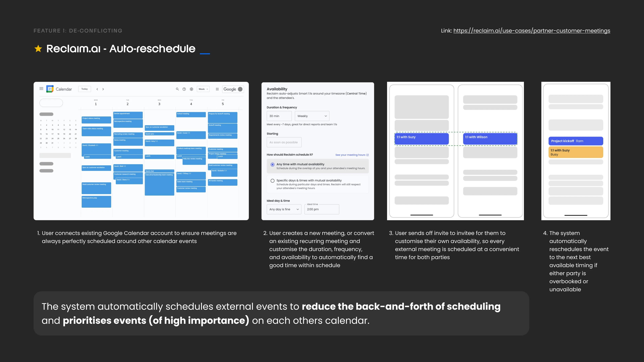Click the Calendar menu hamburger icon
The image size is (644, 362).
41,89
